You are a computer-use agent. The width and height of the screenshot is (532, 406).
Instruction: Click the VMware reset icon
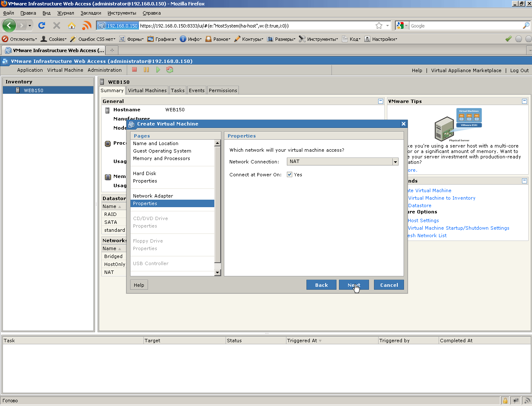click(170, 70)
